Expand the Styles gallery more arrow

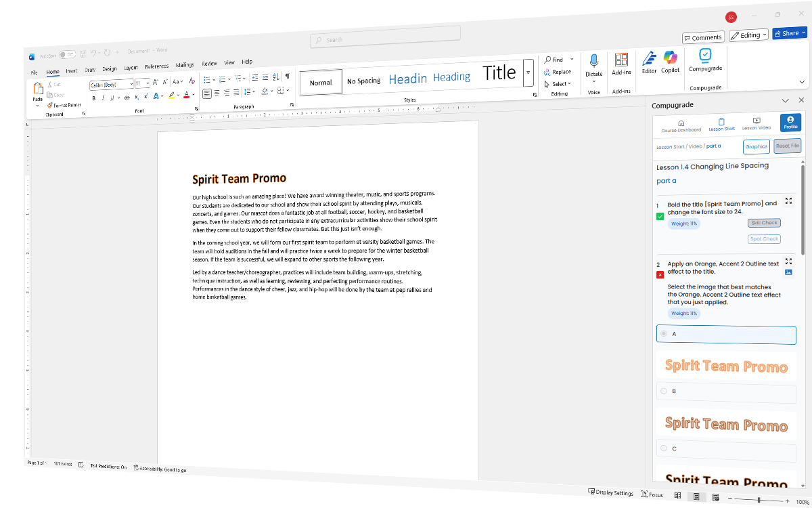coord(528,72)
